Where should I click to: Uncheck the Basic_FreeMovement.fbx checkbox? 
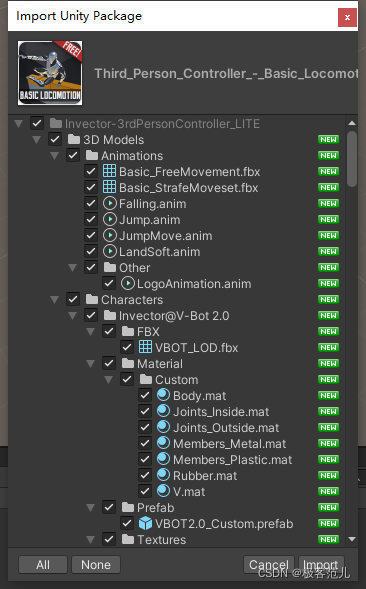coord(91,171)
